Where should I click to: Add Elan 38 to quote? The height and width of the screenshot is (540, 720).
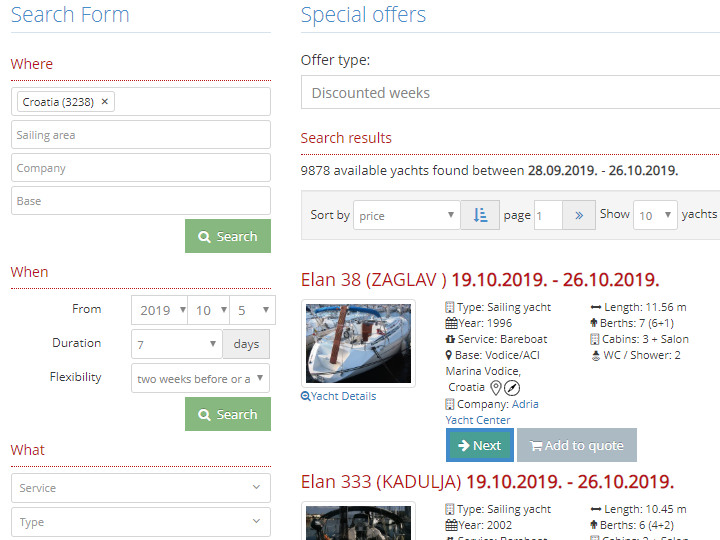pyautogui.click(x=577, y=445)
